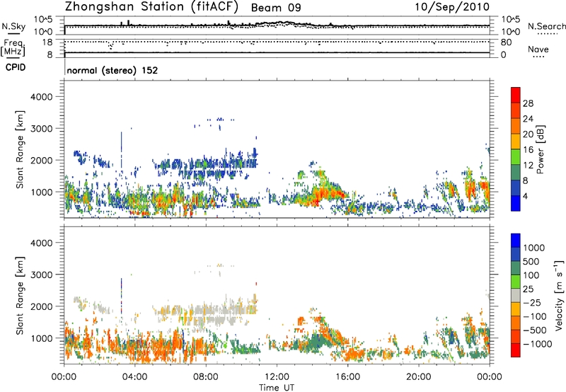The width and height of the screenshot is (566, 392).
Task: Click the '-1000' value on Velocity colorbar
Action: pos(537,344)
